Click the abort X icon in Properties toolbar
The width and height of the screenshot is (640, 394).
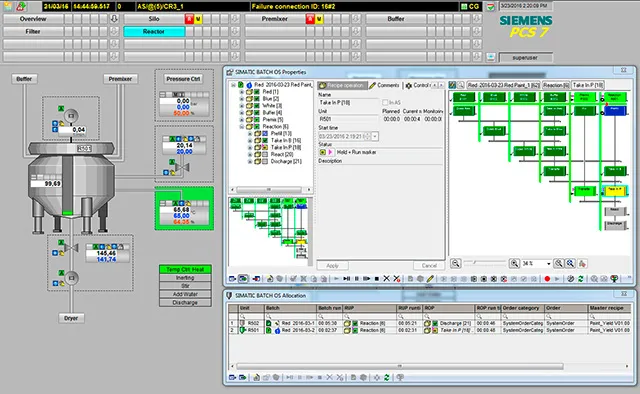tap(387, 278)
